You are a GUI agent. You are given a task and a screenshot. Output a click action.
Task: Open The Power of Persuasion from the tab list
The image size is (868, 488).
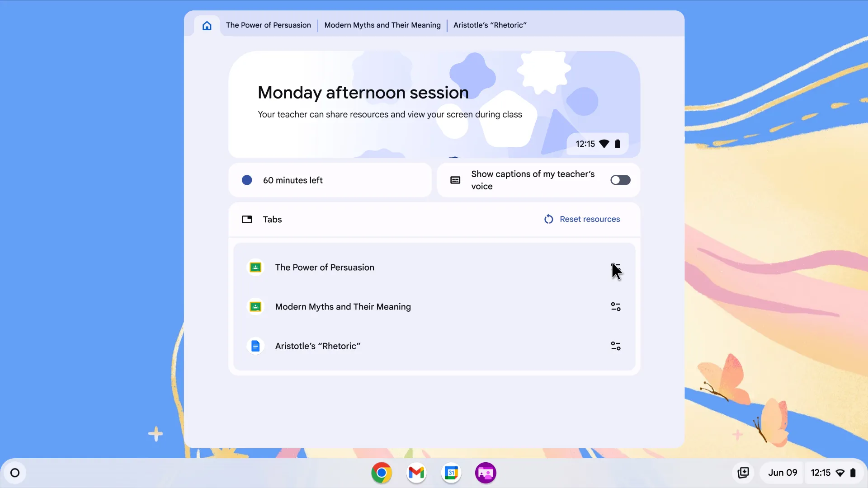coord(325,267)
